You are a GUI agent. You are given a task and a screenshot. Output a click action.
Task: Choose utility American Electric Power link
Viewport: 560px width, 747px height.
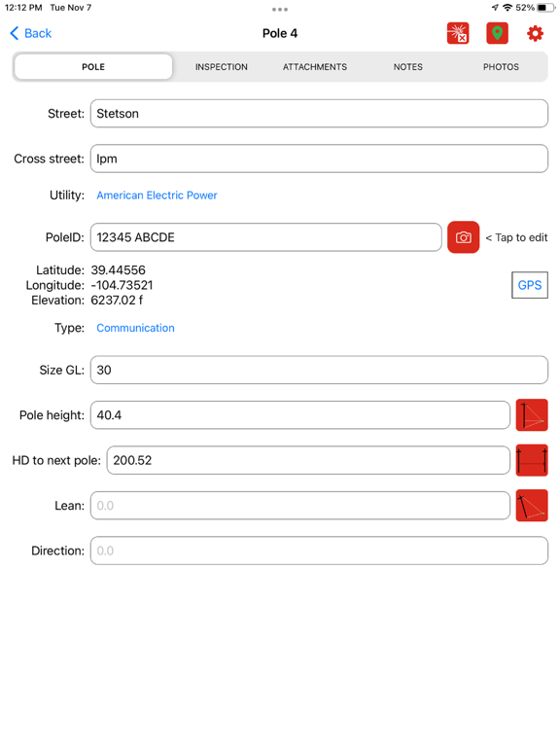pos(157,196)
